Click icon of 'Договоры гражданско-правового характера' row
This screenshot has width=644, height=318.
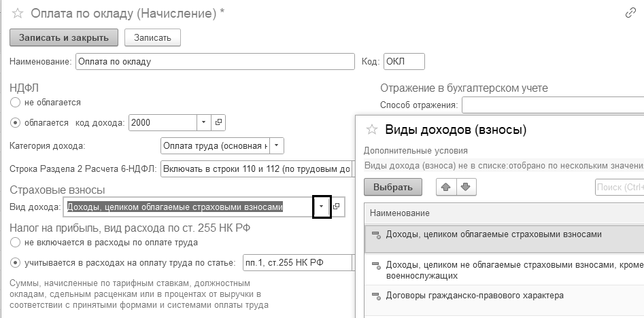point(377,296)
